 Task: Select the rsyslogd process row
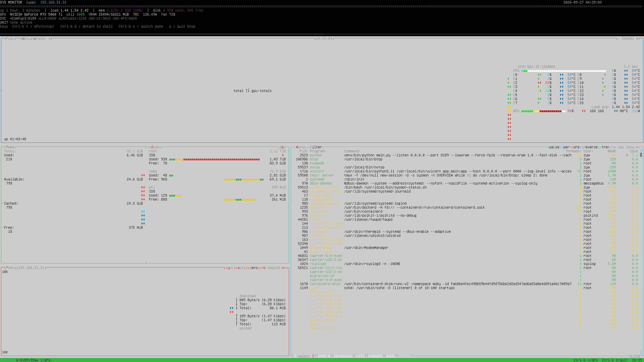(466, 264)
